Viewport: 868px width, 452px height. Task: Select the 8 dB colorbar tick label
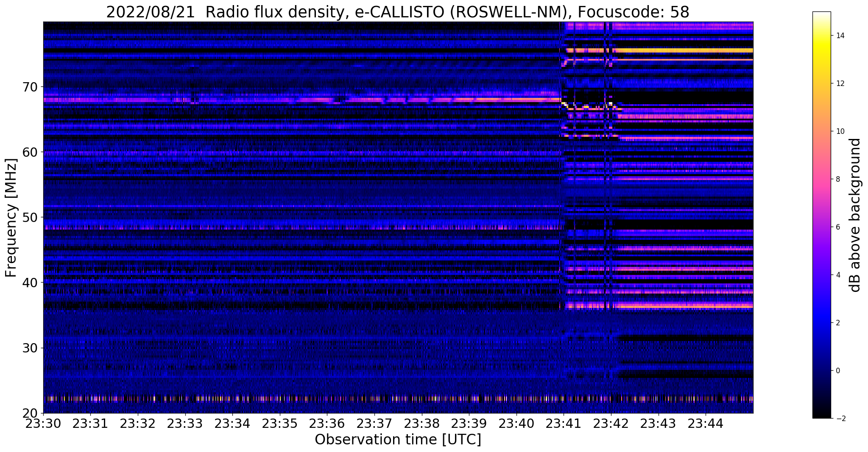(837, 179)
